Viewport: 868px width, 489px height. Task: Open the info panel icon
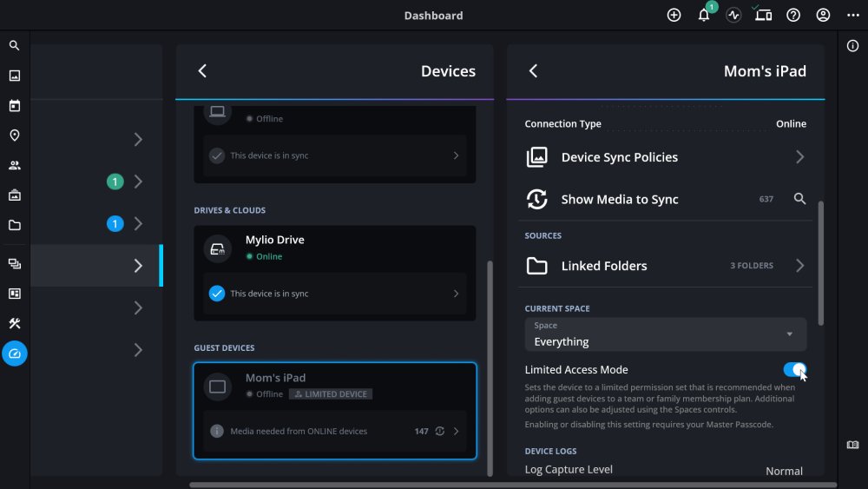(x=852, y=46)
